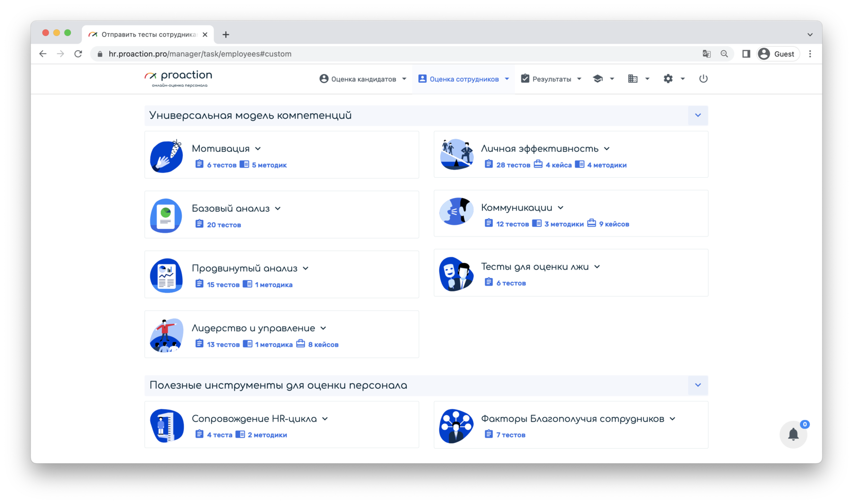
Task: Open the Chrome three-dot menu
Action: click(x=810, y=54)
